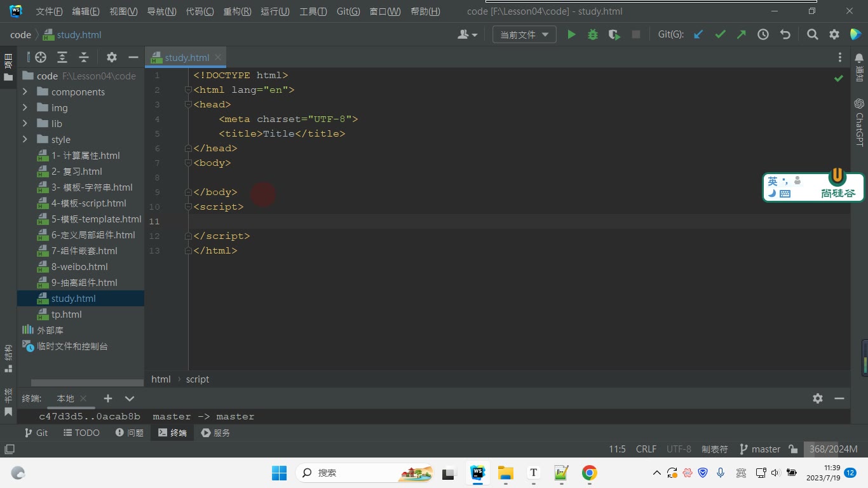
Task: Hide the project panel with minus icon
Action: 133,57
